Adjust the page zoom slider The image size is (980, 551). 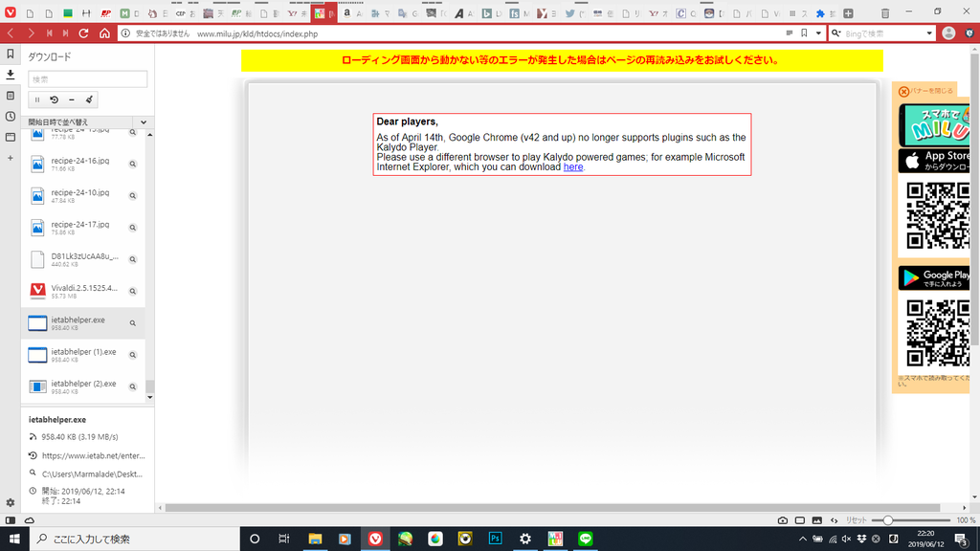(x=888, y=520)
